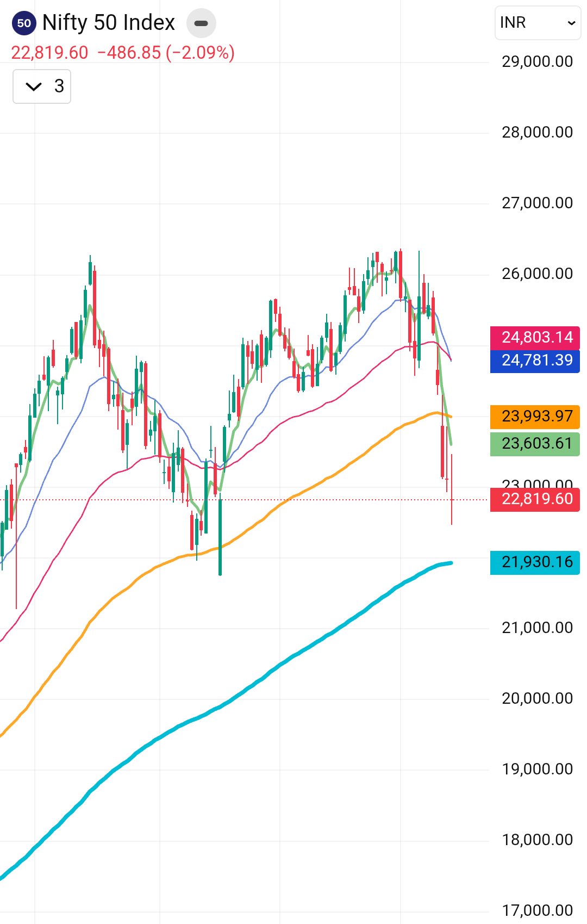Click the Nifty 50 round logo icon
Screen dimensions: 587x924
pyautogui.click(x=24, y=23)
